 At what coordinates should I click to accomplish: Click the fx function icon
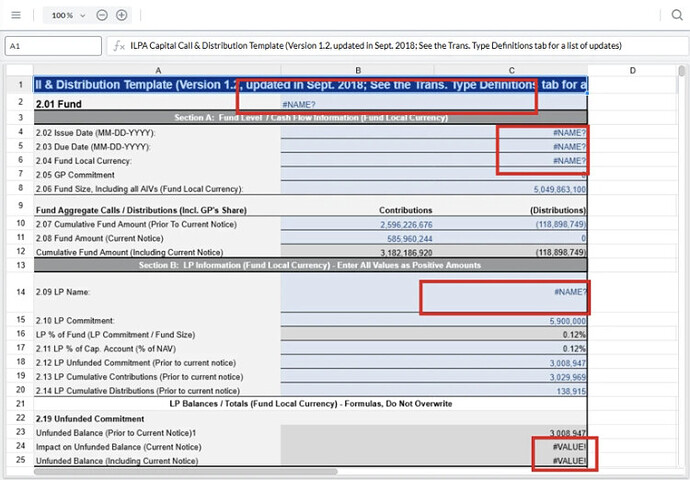point(119,46)
